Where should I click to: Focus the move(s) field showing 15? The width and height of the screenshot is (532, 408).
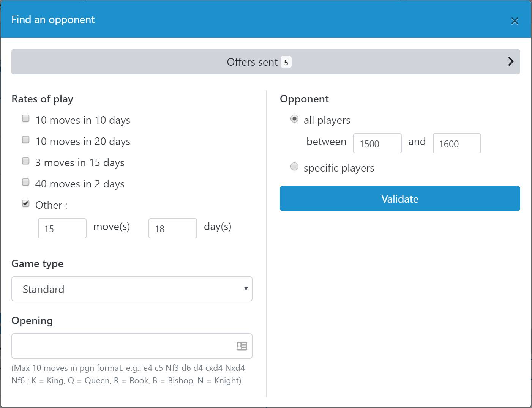(x=62, y=228)
